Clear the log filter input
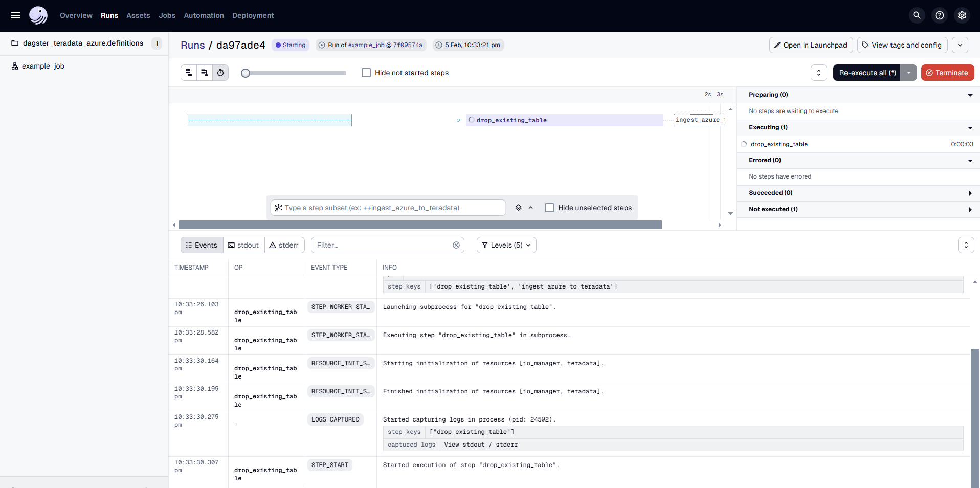 (x=456, y=245)
